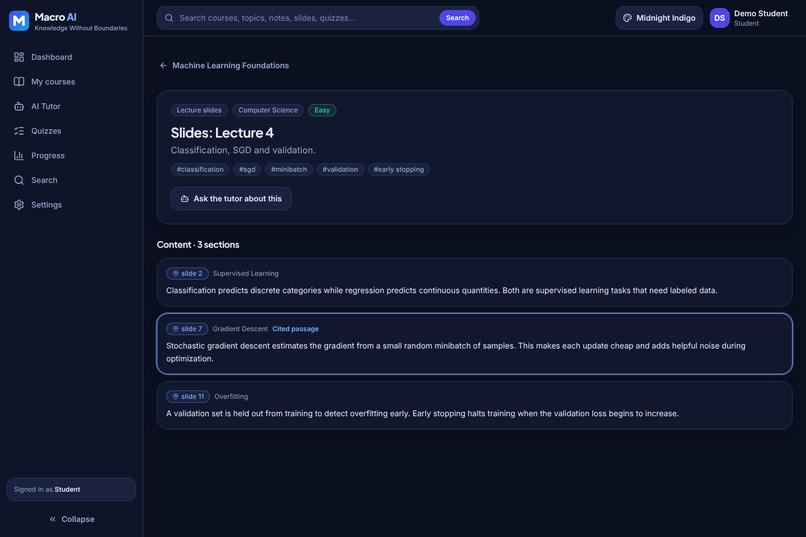The height and width of the screenshot is (537, 806).
Task: Select the #sgd hashtag
Action: click(x=247, y=170)
